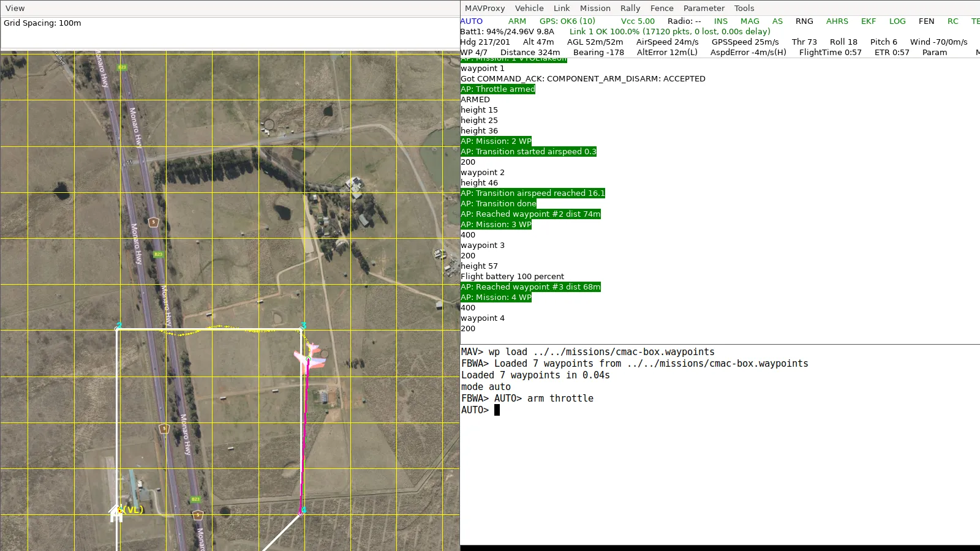Click the 'AP: Throttle armed' console message

pyautogui.click(x=498, y=89)
